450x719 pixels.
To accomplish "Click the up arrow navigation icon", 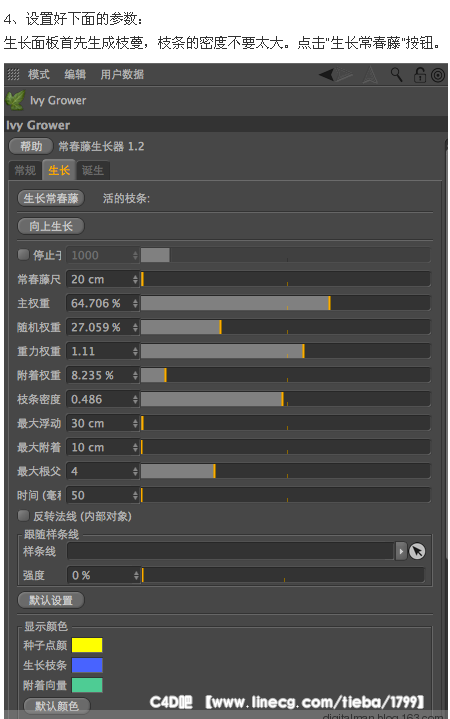I will 370,75.
